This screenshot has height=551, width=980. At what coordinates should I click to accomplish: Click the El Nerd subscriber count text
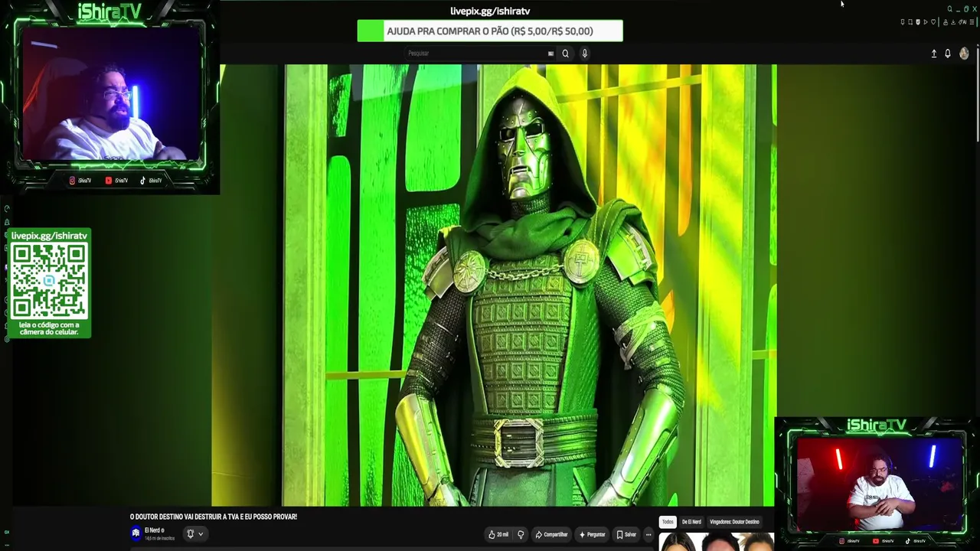pyautogui.click(x=160, y=539)
